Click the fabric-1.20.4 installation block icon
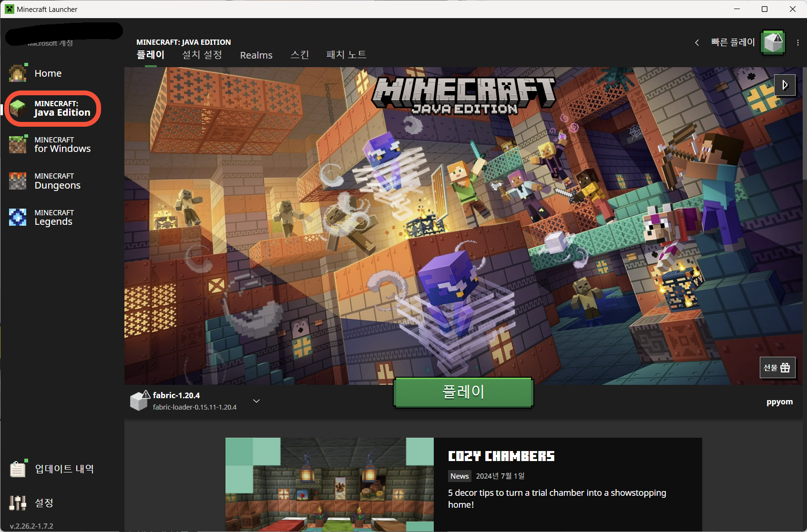The image size is (807, 532). coord(140,401)
